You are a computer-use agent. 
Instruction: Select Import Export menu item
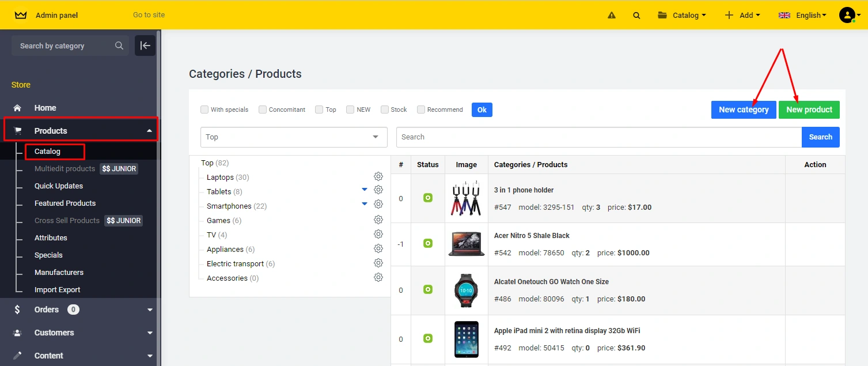click(x=57, y=289)
